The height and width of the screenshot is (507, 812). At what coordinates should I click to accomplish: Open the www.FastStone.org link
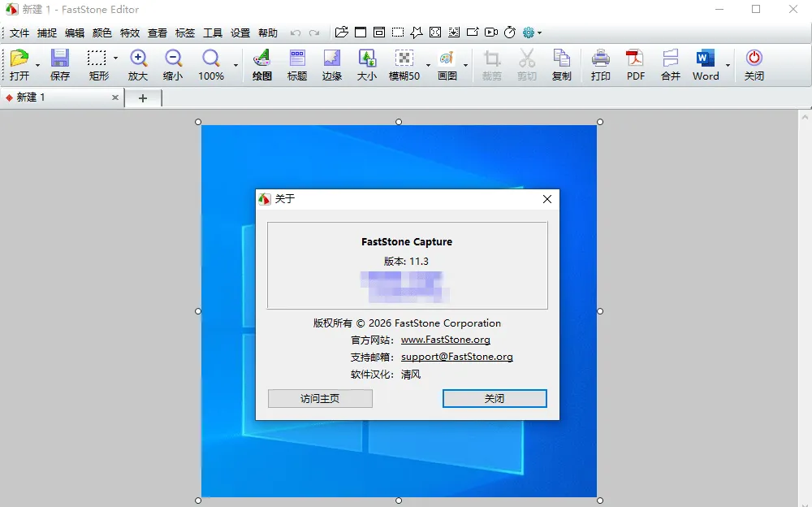445,340
